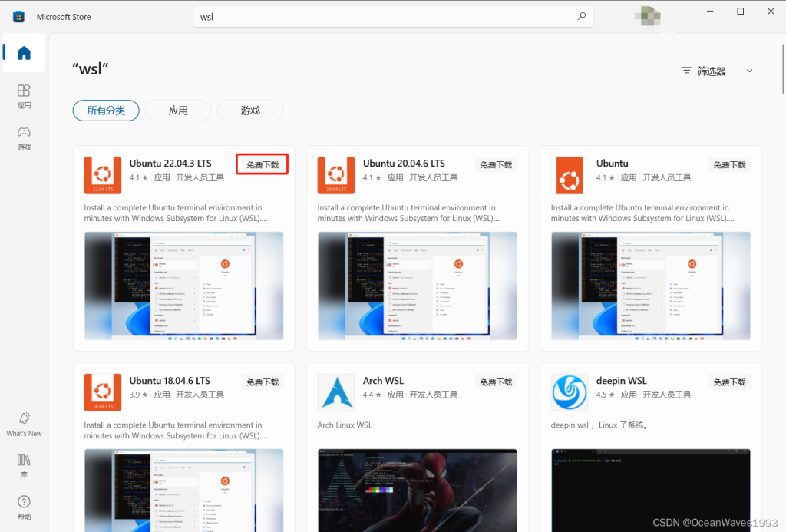This screenshot has width=786, height=532.
Task: Click the search box containing wsl
Action: click(x=393, y=17)
